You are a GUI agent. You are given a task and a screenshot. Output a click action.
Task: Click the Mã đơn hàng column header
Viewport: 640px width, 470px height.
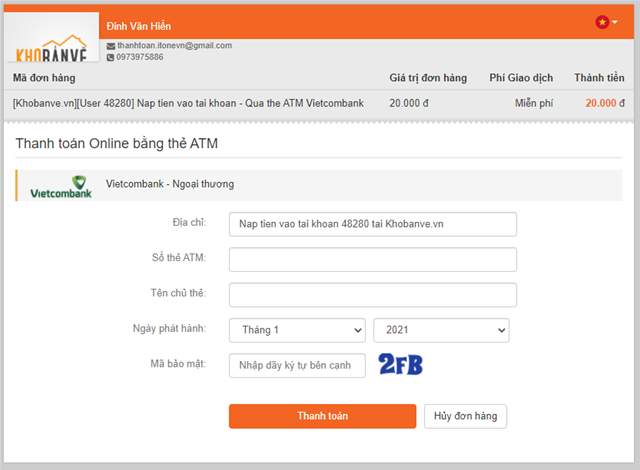click(x=44, y=78)
